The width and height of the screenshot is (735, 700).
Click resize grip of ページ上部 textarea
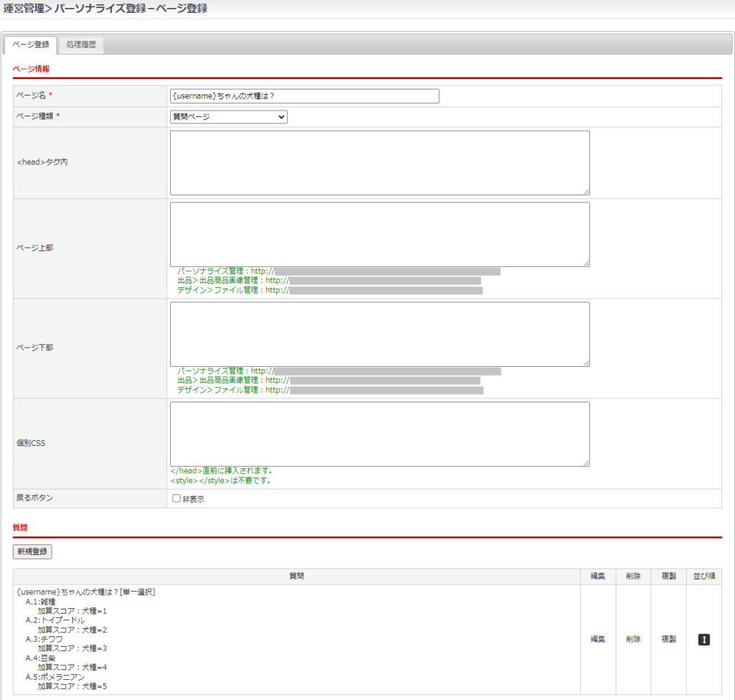point(586,263)
